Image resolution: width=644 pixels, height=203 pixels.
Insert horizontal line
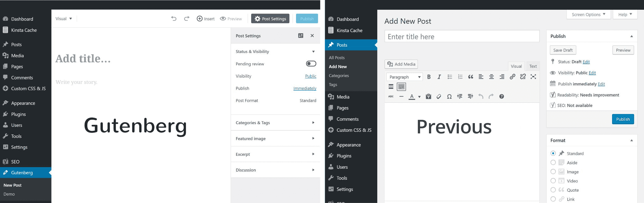401,96
